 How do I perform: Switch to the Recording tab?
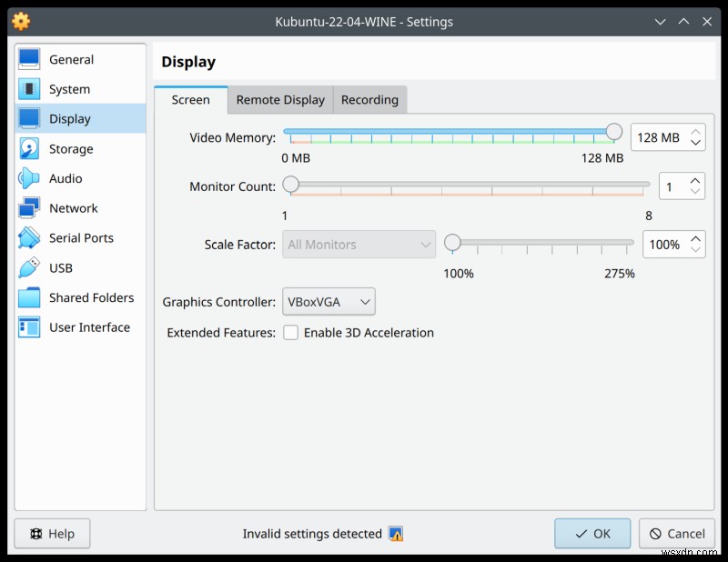[370, 100]
